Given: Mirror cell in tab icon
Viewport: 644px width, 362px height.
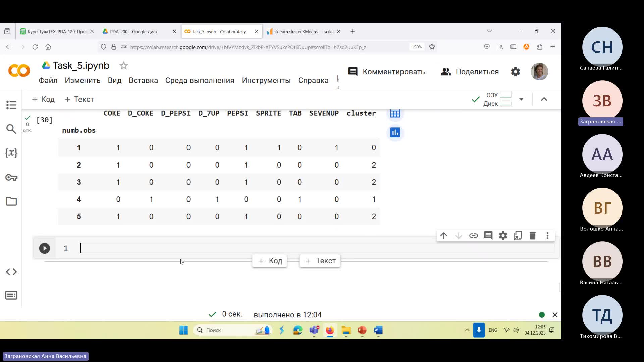Looking at the screenshot, I should 518,236.
